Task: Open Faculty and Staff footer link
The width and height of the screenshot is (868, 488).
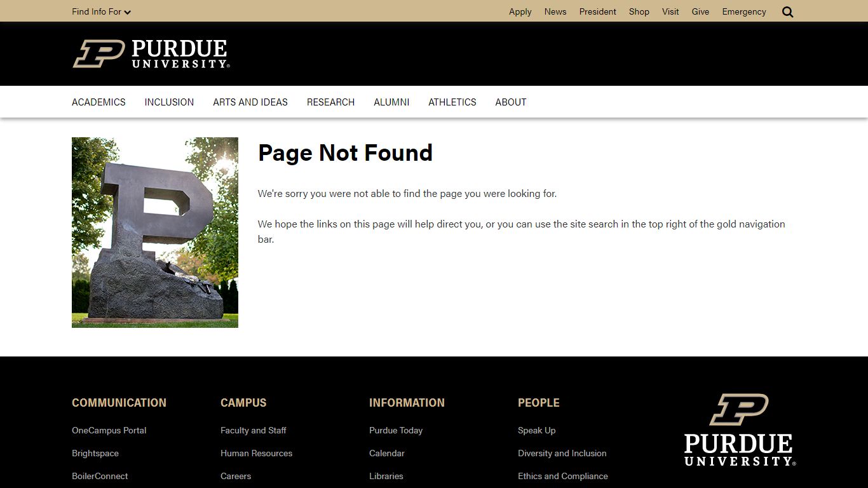Action: 254,430
